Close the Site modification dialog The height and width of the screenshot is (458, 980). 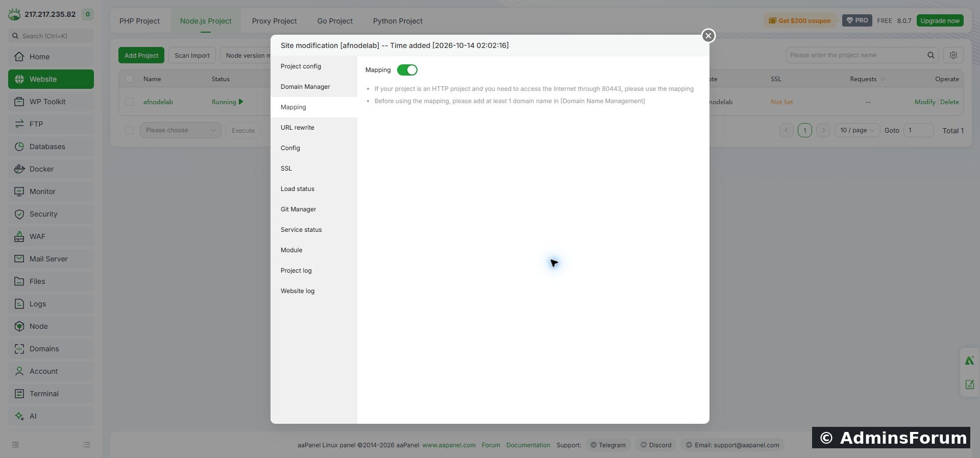708,36
